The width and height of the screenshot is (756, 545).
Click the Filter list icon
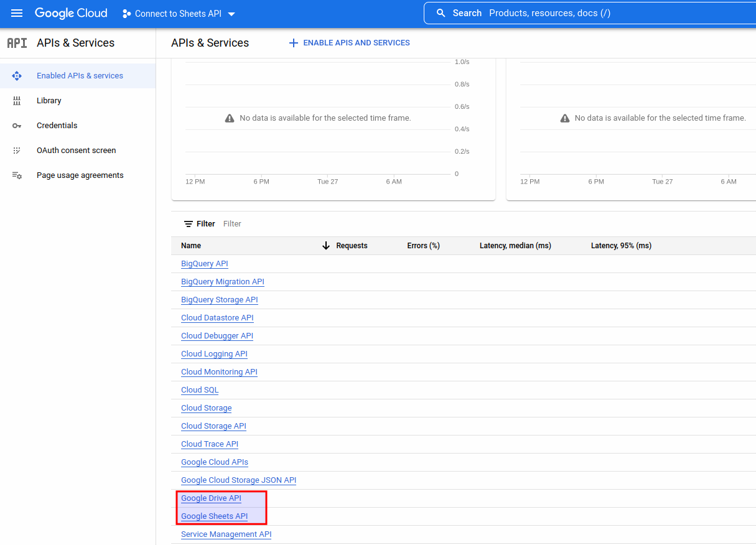(189, 224)
